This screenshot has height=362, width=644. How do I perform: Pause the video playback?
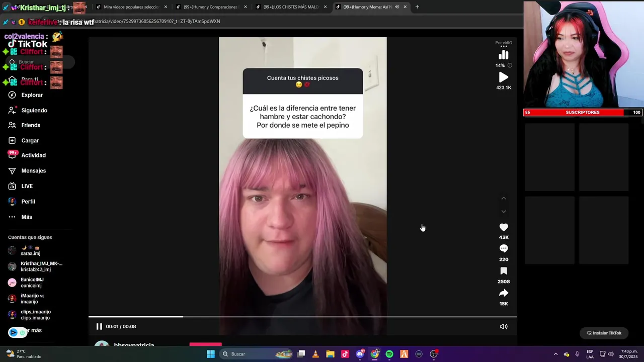[x=99, y=326]
